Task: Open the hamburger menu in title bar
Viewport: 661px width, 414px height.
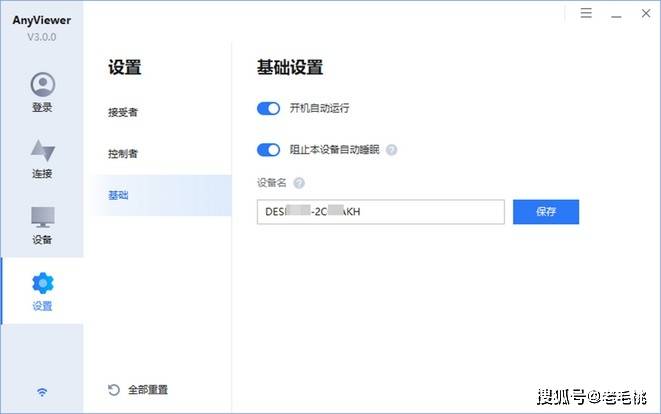Action: tap(586, 13)
